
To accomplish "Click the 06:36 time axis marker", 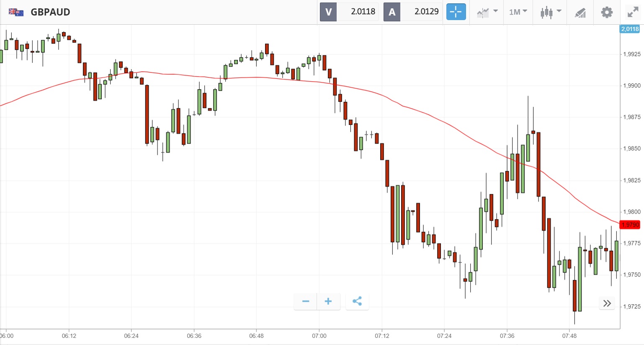I will point(194,336).
